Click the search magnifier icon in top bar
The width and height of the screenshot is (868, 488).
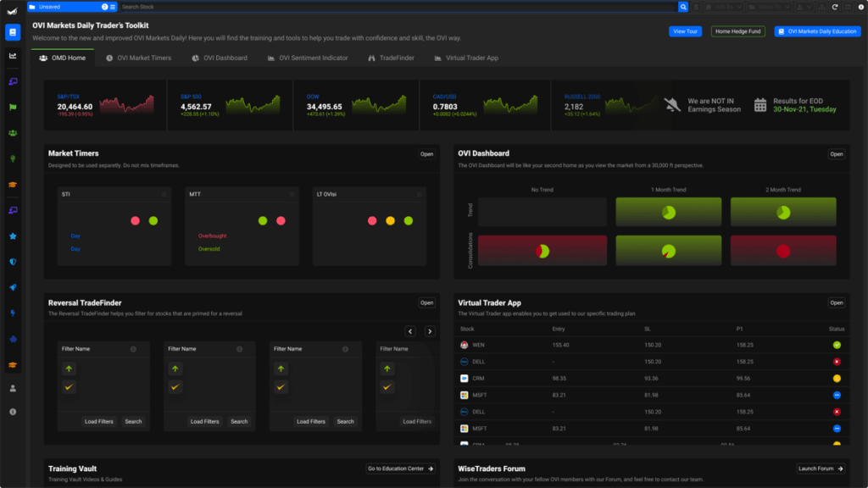point(683,7)
